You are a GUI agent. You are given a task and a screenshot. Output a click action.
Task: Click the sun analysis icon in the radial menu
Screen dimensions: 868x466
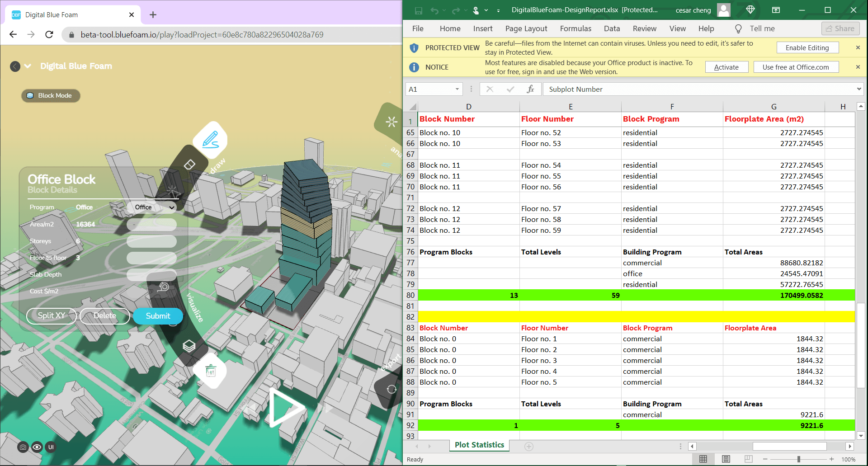coord(392,122)
